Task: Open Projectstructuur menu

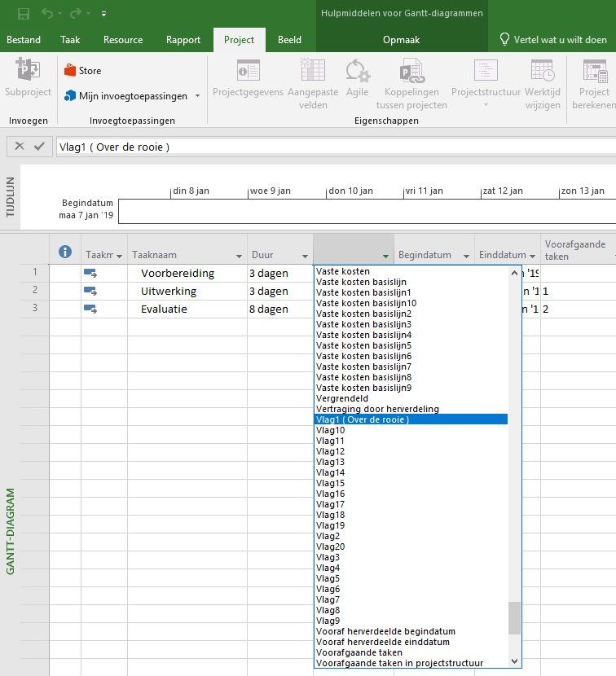Action: 486,84
